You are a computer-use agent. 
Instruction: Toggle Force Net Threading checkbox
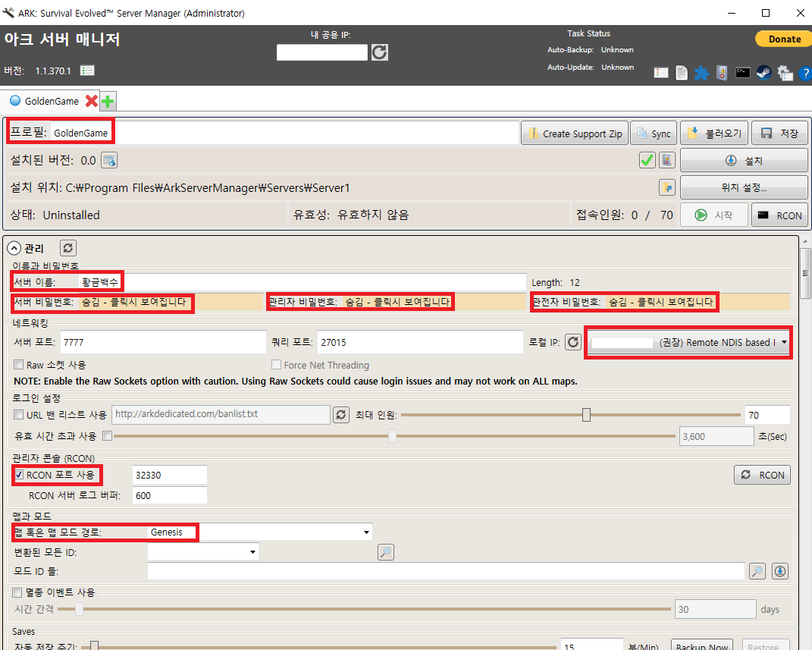click(x=276, y=365)
